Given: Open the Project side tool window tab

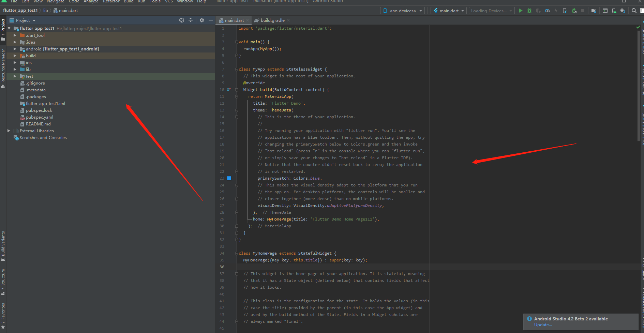Looking at the screenshot, I should 3,30.
